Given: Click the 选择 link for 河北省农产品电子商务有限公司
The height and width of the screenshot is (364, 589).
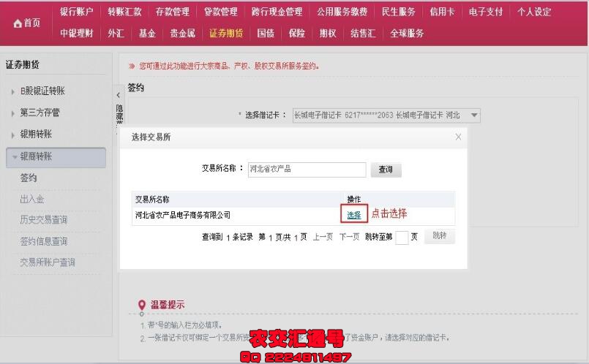Looking at the screenshot, I should pos(354,215).
